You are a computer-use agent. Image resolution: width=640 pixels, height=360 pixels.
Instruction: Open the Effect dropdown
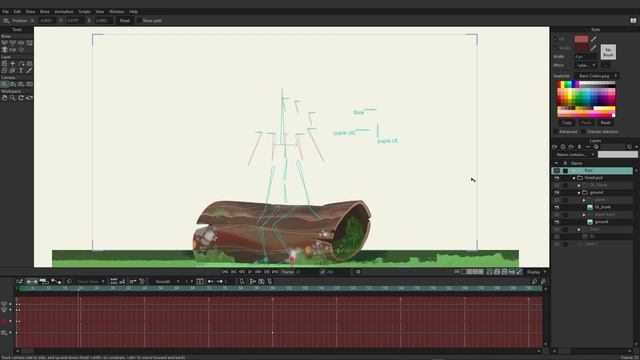tap(586, 65)
